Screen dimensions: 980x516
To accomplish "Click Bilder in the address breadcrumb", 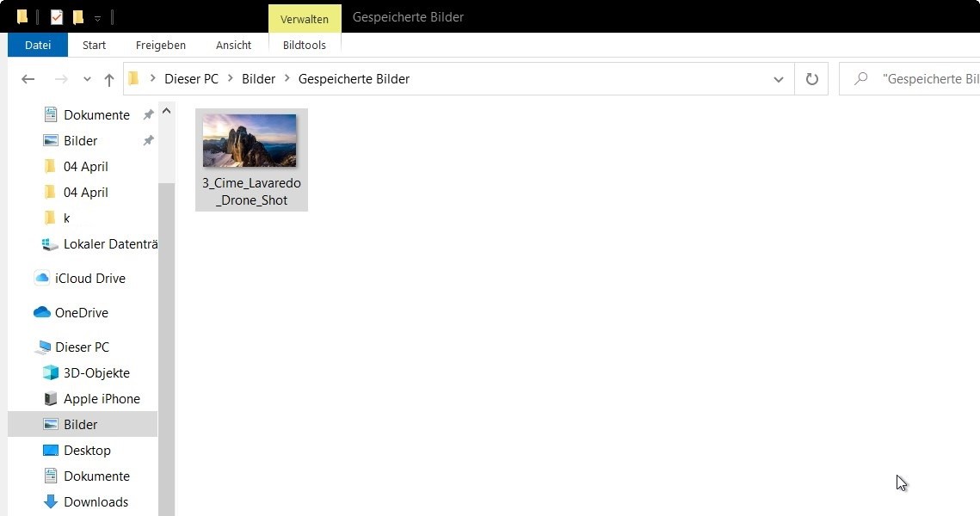I will point(259,79).
